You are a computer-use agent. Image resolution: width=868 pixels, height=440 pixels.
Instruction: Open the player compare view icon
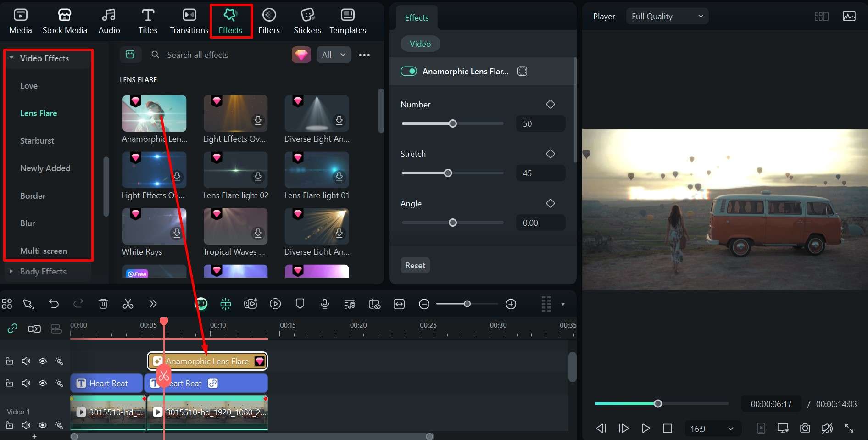[x=821, y=17]
